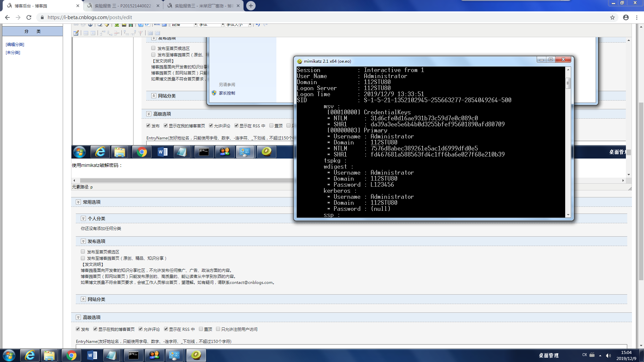The height and width of the screenshot is (362, 644).
Task: Open the 未分类 category link
Action: tap(13, 52)
